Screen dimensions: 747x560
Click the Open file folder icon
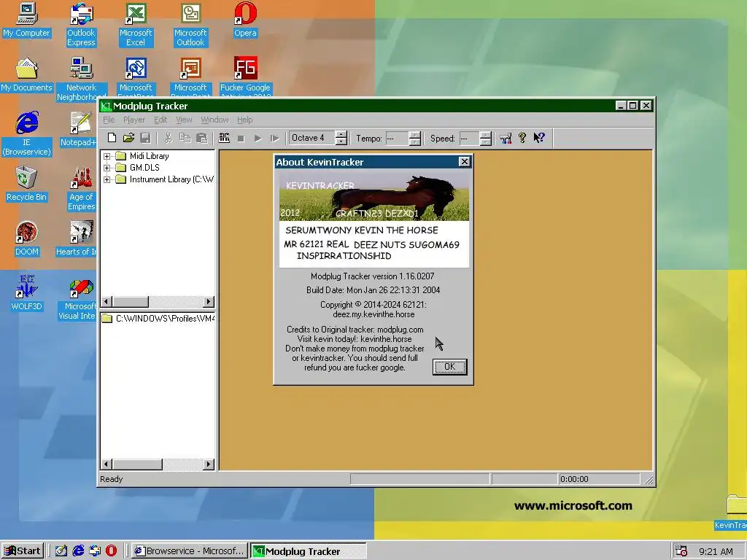pyautogui.click(x=128, y=138)
